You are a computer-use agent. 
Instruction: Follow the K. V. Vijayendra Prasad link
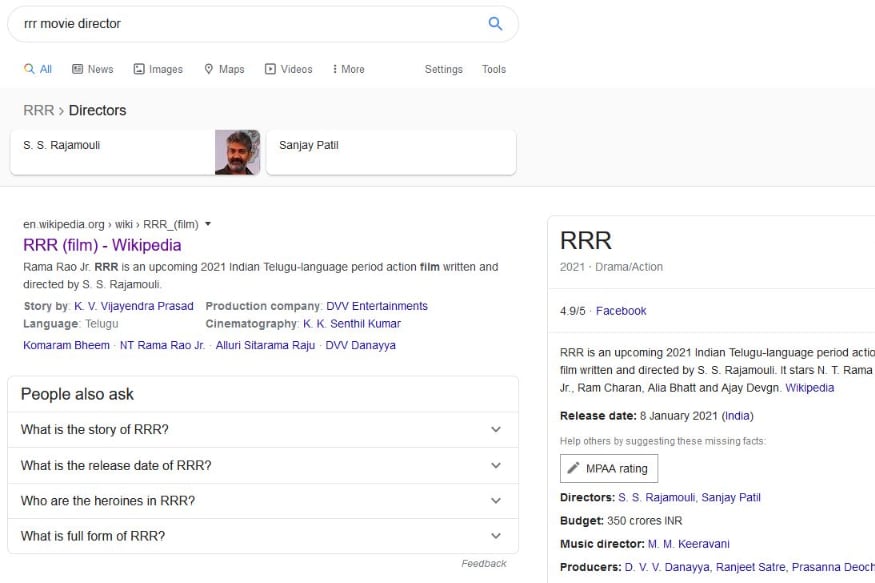pyautogui.click(x=134, y=306)
